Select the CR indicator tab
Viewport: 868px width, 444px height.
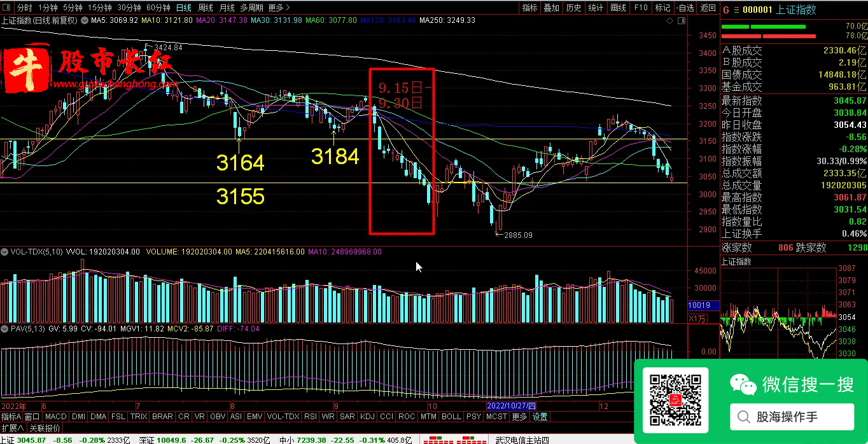pyautogui.click(x=184, y=417)
